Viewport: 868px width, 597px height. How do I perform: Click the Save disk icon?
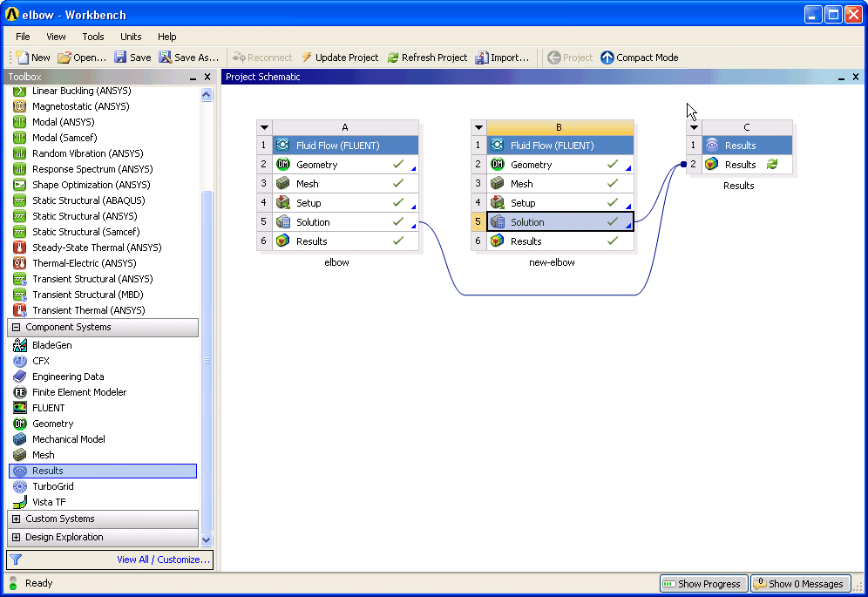click(x=120, y=57)
